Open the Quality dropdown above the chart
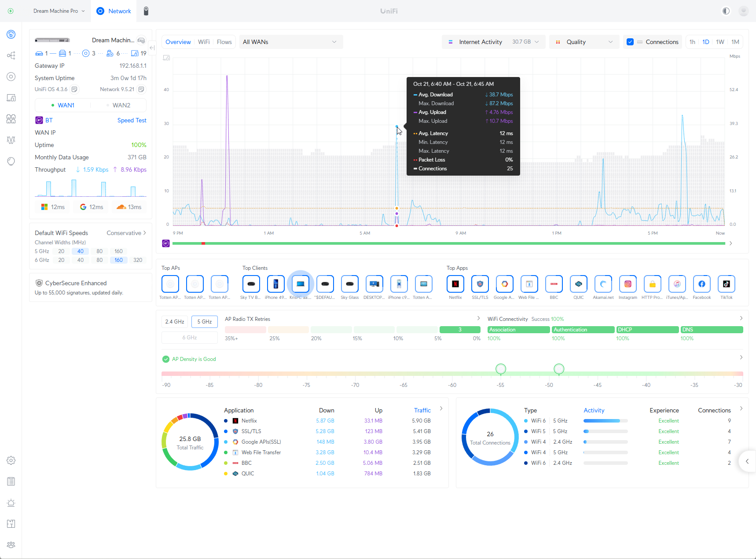756x559 pixels. (584, 41)
